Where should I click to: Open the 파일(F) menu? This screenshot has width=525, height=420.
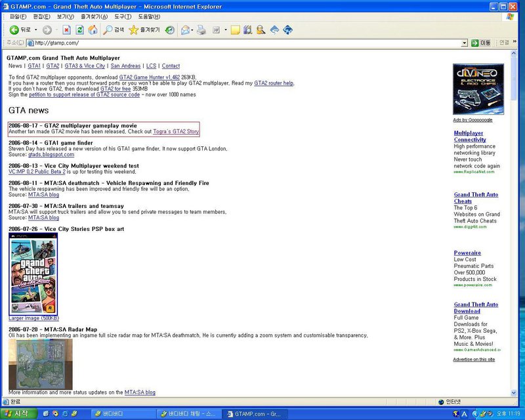tap(18, 16)
